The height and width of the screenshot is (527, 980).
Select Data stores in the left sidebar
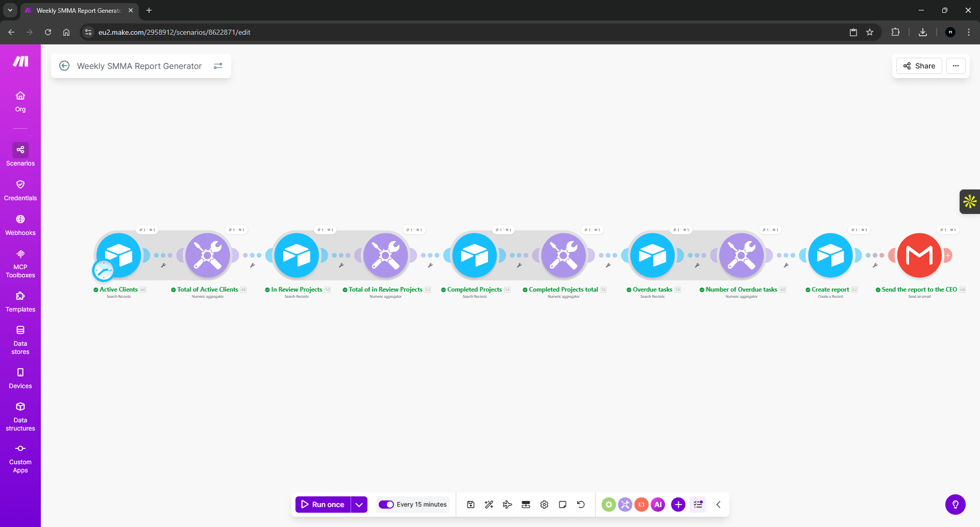coord(20,339)
